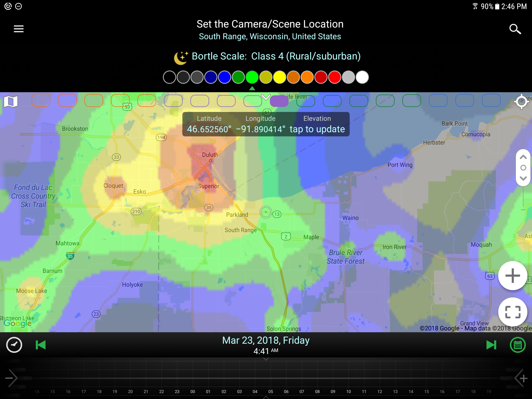
Task: Pick the black Bortle class 1 swatch
Action: pos(169,77)
